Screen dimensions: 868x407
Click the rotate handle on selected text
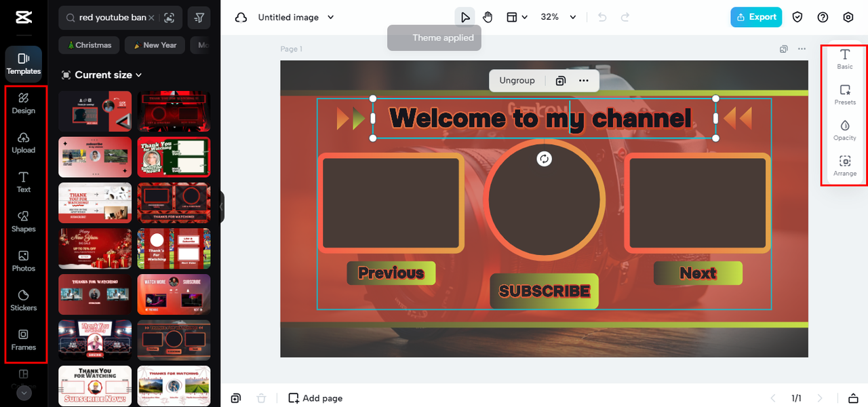[544, 159]
